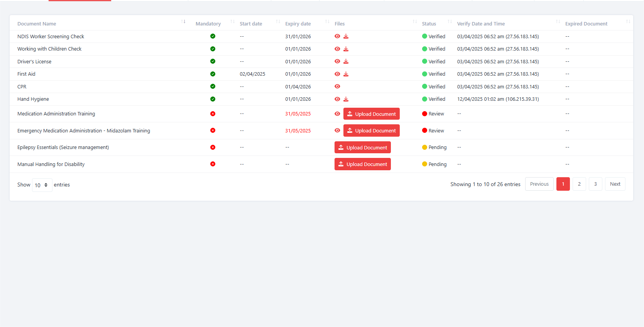Image resolution: width=644 pixels, height=327 pixels.
Task: View the Midazolam Training file
Action: coord(337,130)
